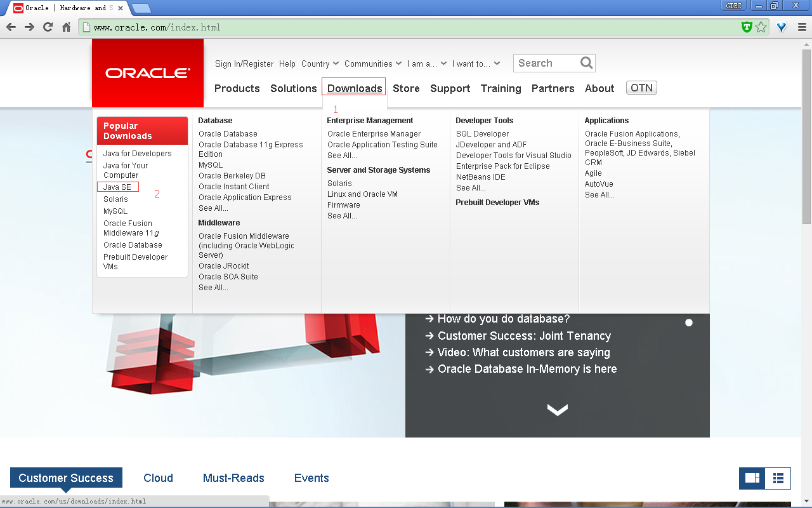Viewport: 812px width, 508px height.
Task: Click the green shield extension icon
Action: coord(747,27)
